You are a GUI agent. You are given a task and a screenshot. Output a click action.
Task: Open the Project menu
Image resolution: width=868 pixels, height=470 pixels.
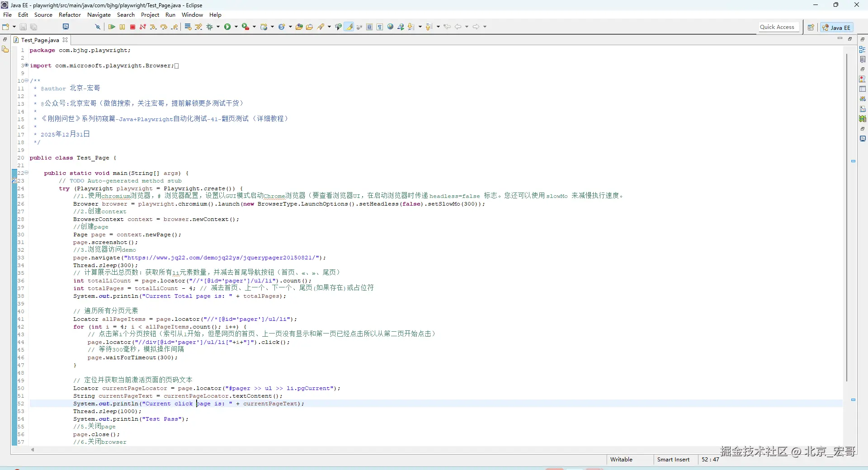tap(150, 15)
